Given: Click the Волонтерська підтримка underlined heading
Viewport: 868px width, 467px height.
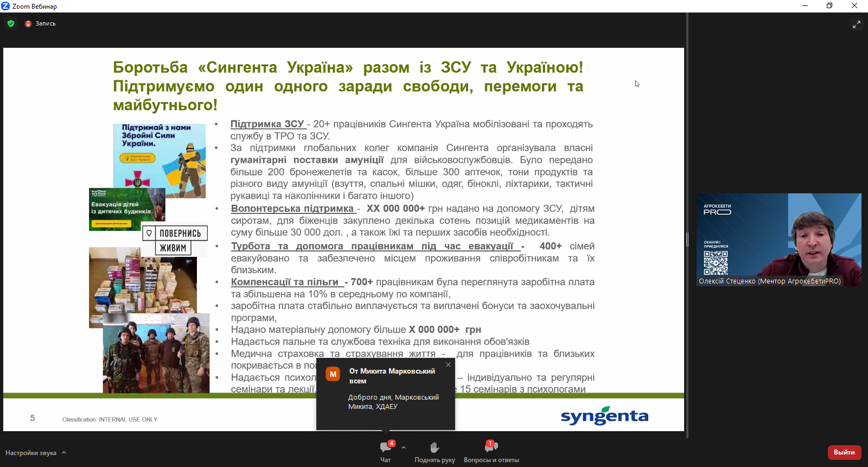Looking at the screenshot, I should point(292,209).
